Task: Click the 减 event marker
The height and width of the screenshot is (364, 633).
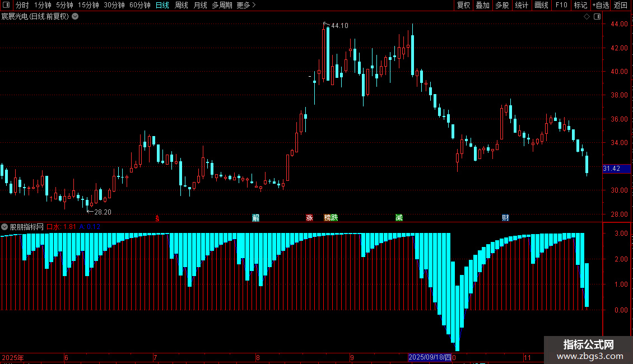Action: [399, 218]
